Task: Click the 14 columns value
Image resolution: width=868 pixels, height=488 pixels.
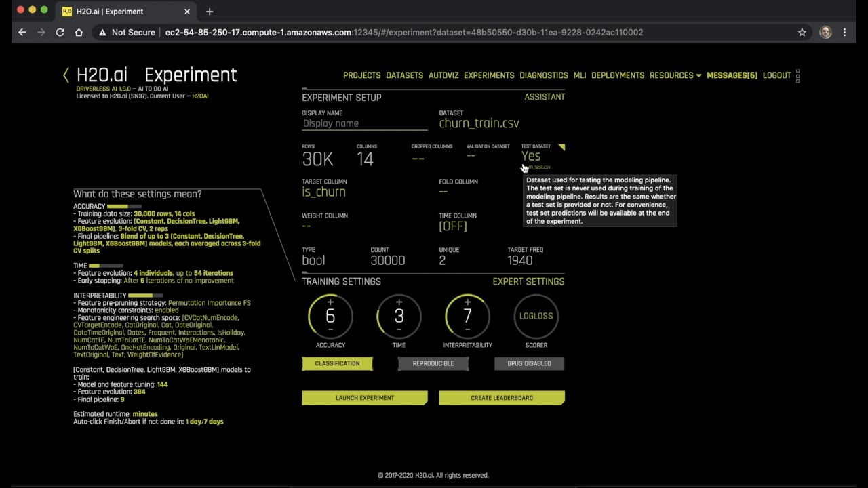Action: point(365,159)
